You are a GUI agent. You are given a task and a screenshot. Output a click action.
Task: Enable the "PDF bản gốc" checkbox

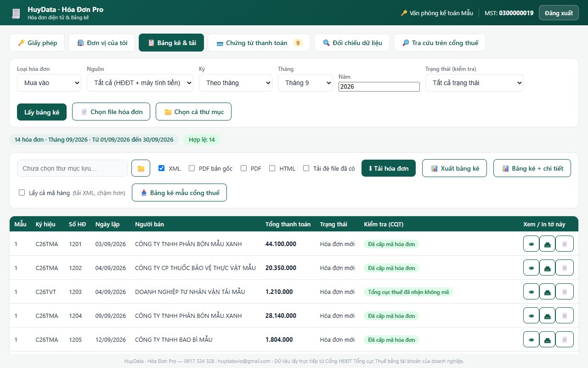[x=192, y=168]
